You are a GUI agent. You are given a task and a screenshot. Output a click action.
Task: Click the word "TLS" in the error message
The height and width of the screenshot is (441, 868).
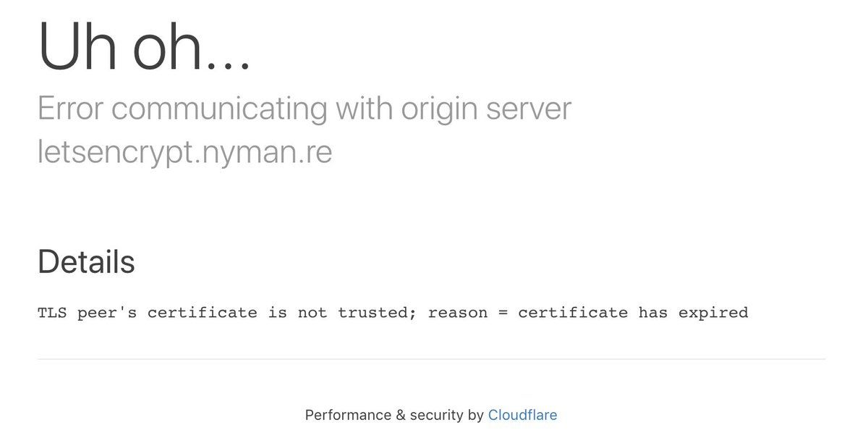[x=52, y=313]
